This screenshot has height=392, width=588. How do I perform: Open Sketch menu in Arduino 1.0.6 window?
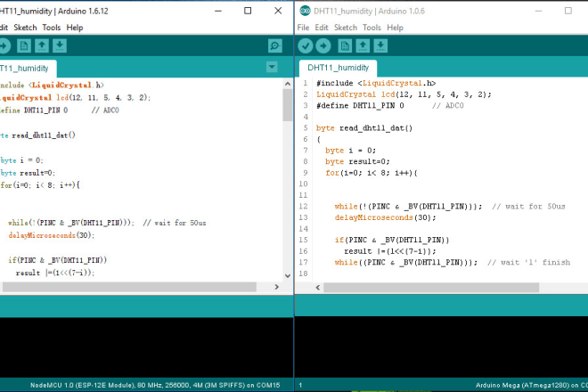click(346, 28)
